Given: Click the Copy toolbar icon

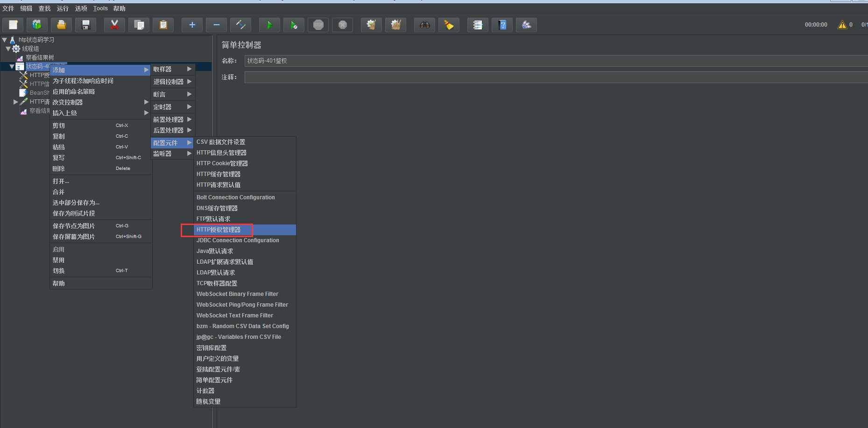Looking at the screenshot, I should point(139,25).
